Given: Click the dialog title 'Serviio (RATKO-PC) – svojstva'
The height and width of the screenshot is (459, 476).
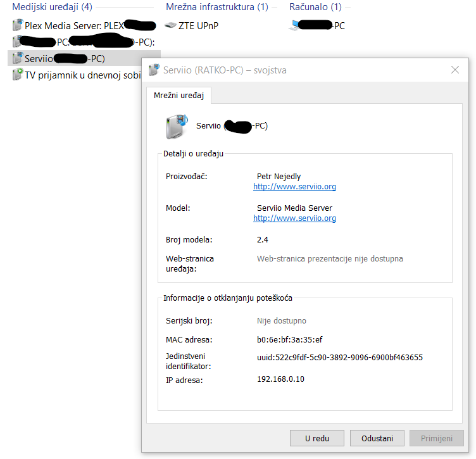Looking at the screenshot, I should pos(225,70).
